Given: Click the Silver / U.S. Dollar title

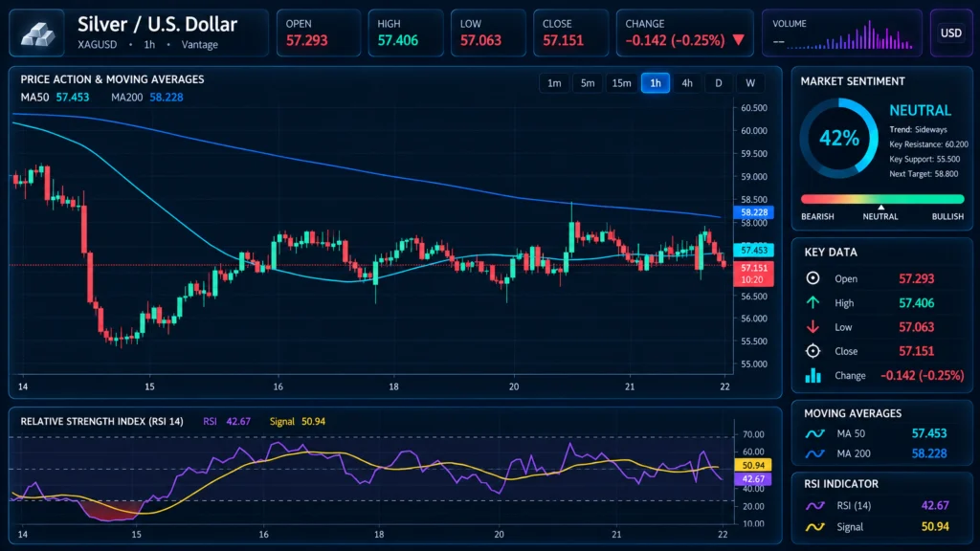Looking at the screenshot, I should [x=158, y=24].
